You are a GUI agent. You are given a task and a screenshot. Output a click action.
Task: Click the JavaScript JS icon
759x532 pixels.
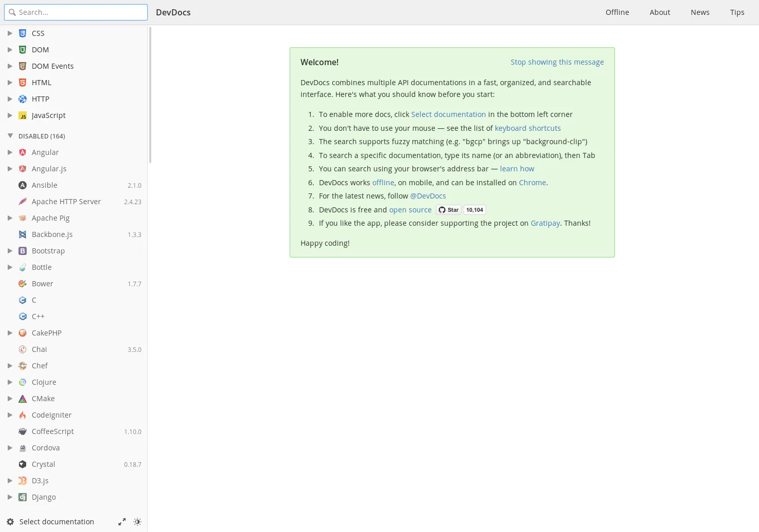[23, 115]
